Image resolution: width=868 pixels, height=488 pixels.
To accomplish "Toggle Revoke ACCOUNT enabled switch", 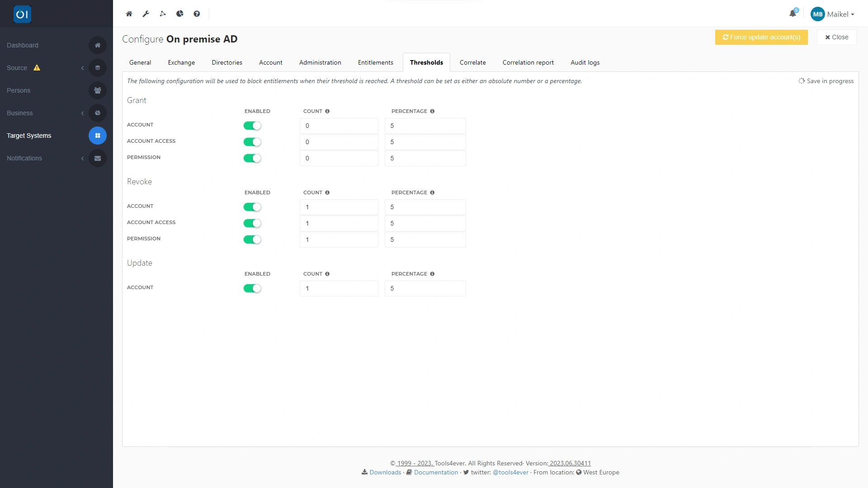I will pyautogui.click(x=252, y=207).
